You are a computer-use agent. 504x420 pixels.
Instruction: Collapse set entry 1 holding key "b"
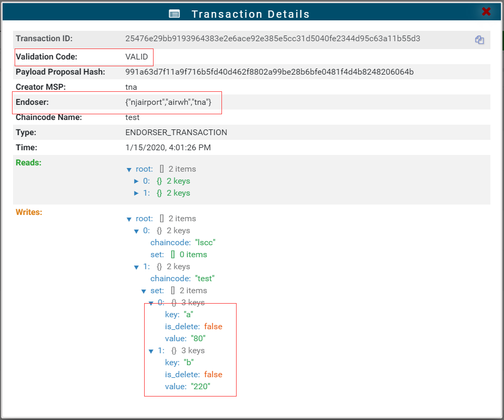click(151, 351)
